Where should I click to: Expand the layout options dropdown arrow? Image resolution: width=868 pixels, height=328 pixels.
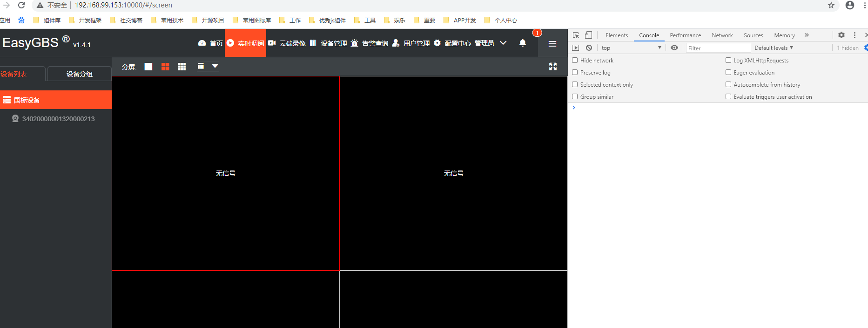click(215, 66)
